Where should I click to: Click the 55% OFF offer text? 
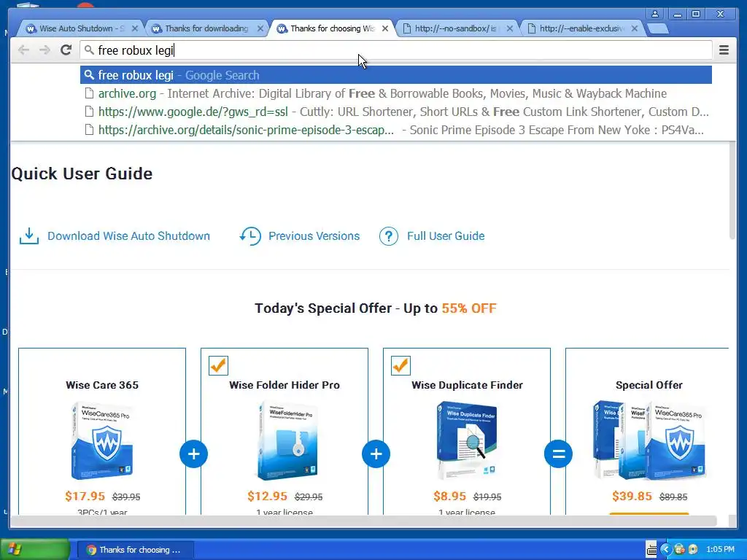point(469,308)
